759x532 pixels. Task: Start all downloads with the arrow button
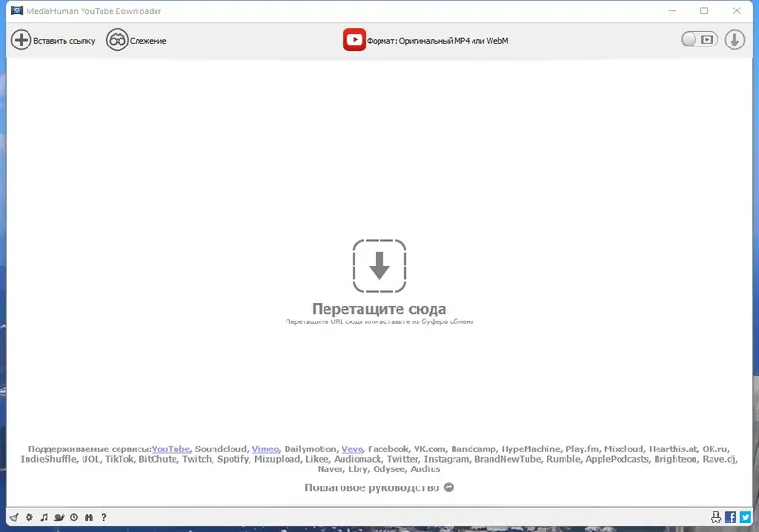(734, 40)
